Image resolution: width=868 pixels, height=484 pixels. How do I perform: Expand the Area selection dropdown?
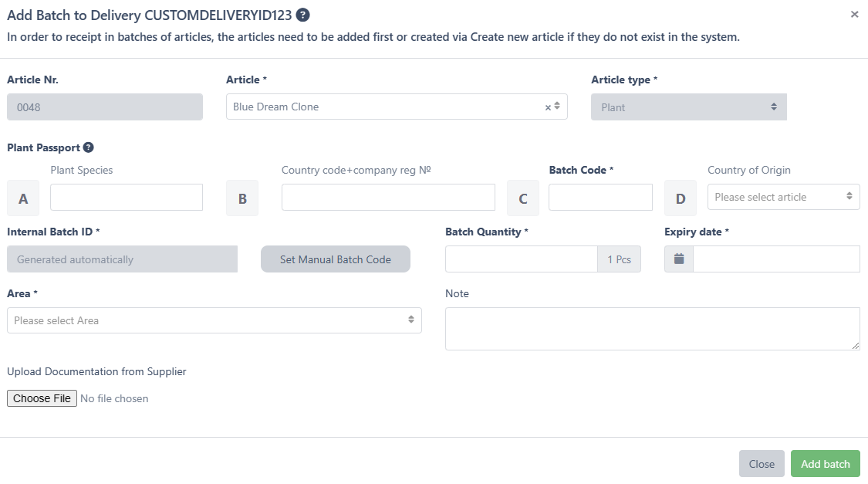pos(214,320)
